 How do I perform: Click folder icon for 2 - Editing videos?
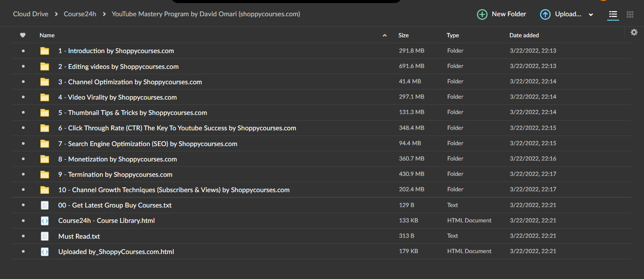tap(45, 67)
